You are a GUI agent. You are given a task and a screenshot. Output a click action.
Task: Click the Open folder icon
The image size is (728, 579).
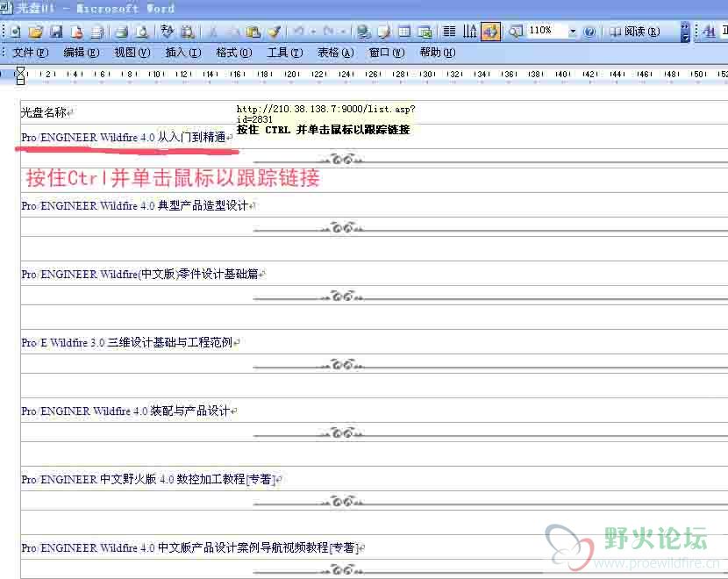coord(36,32)
